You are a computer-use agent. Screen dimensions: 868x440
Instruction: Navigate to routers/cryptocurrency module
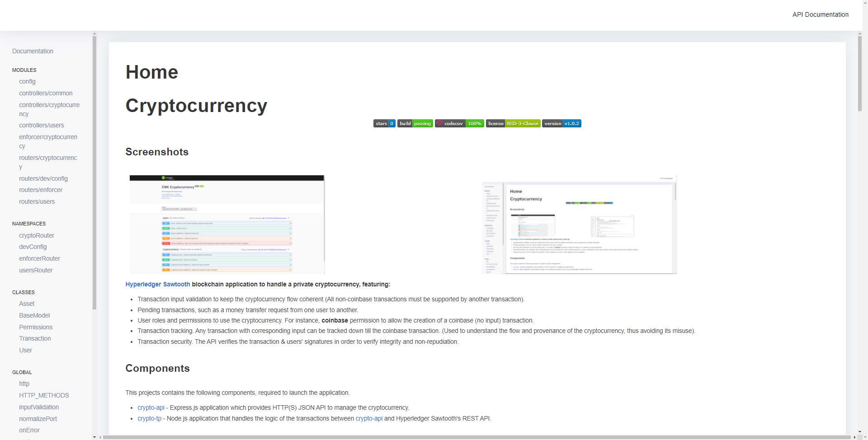click(x=48, y=162)
